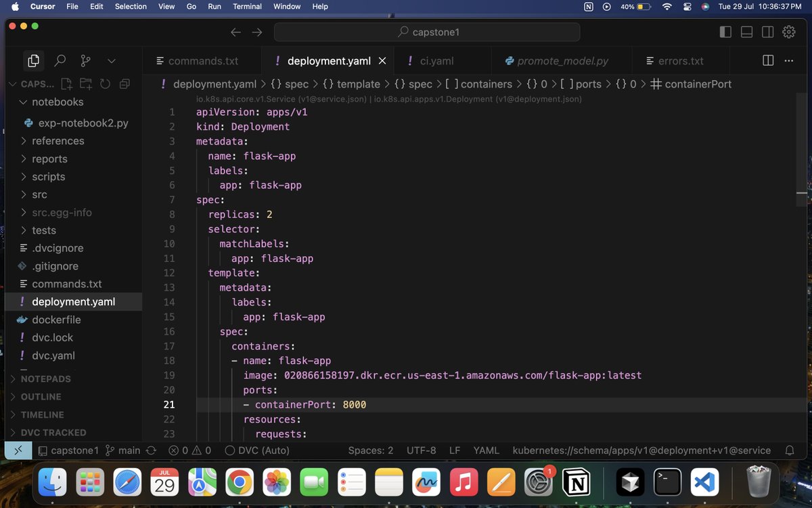This screenshot has height=508, width=812.
Task: Click the containerPort breadcrumb segment
Action: (x=691, y=84)
